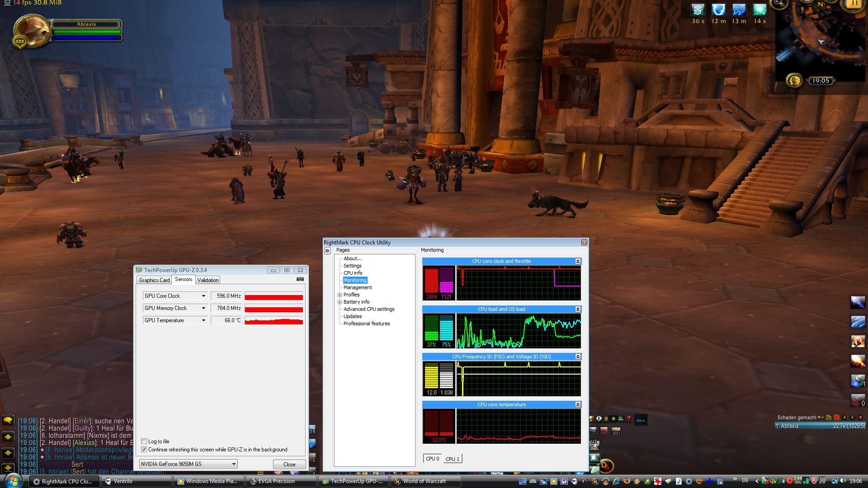Open Updates page in RightMark tree
The height and width of the screenshot is (488, 868).
(353, 316)
